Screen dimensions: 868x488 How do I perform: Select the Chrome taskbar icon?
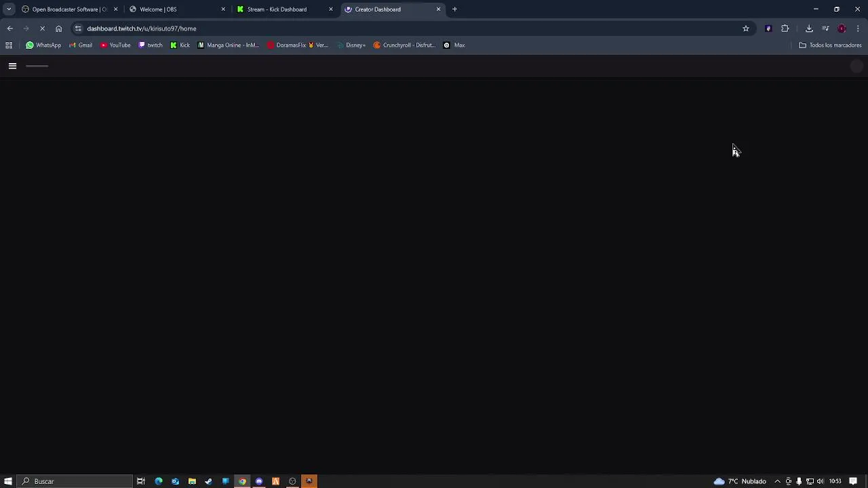242,481
